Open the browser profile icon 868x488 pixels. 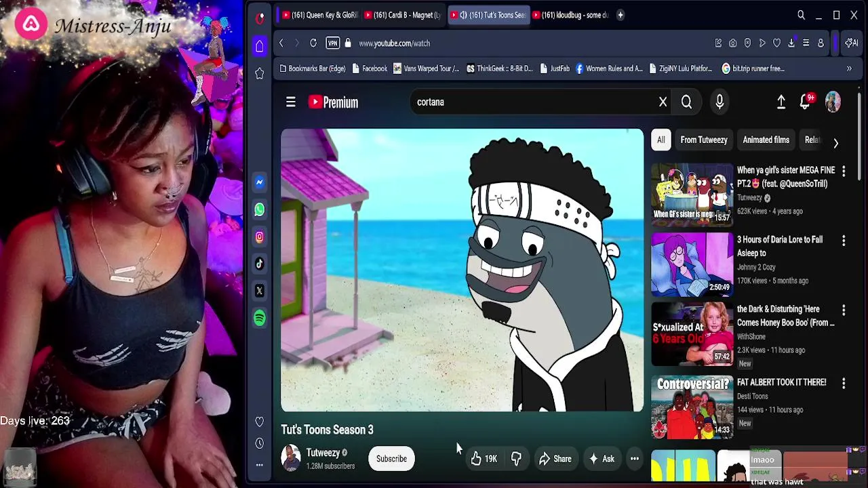coord(821,43)
